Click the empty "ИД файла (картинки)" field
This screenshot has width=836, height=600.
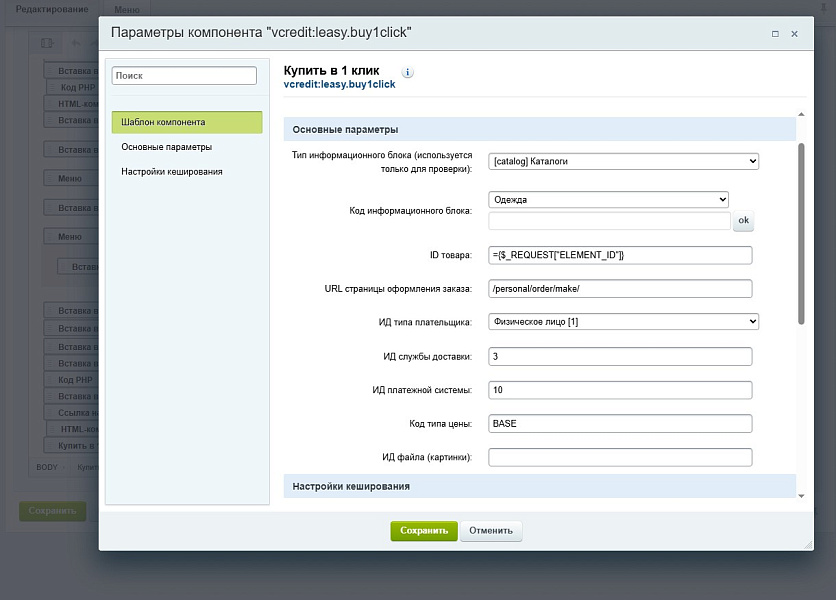pos(620,457)
